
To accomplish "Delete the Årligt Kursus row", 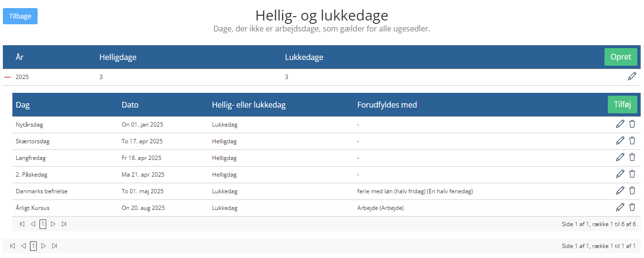I will coord(632,208).
